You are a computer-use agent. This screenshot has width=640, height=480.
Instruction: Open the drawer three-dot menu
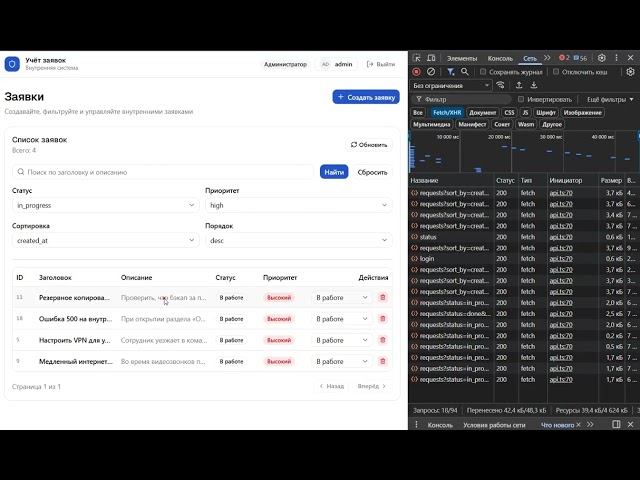tap(416, 424)
